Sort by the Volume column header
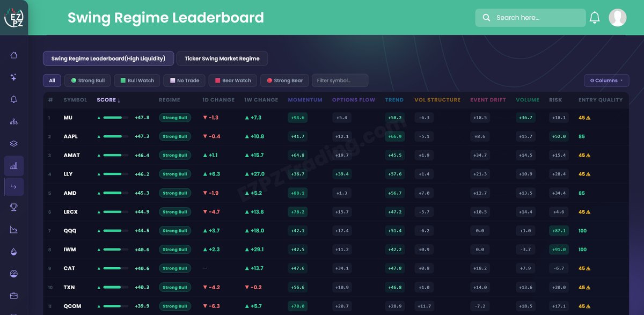This screenshot has width=644, height=315. coord(528,100)
